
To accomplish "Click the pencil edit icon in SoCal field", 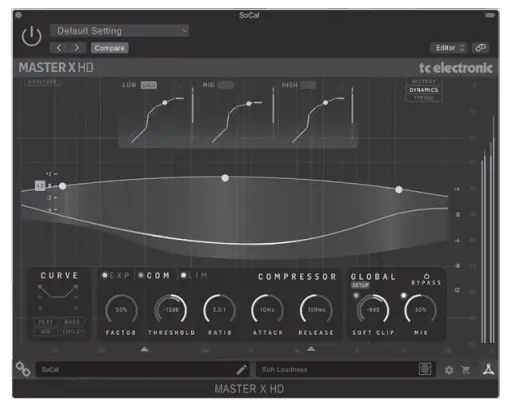I will pyautogui.click(x=241, y=369).
